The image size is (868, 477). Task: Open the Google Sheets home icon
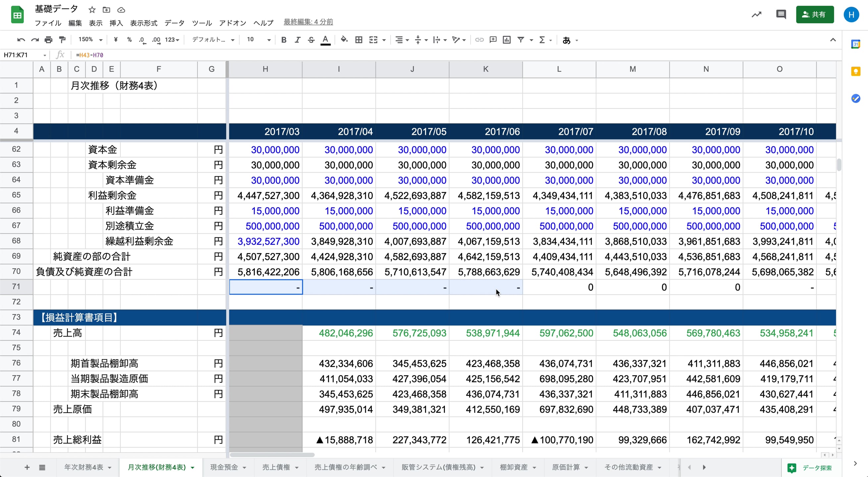click(x=17, y=15)
